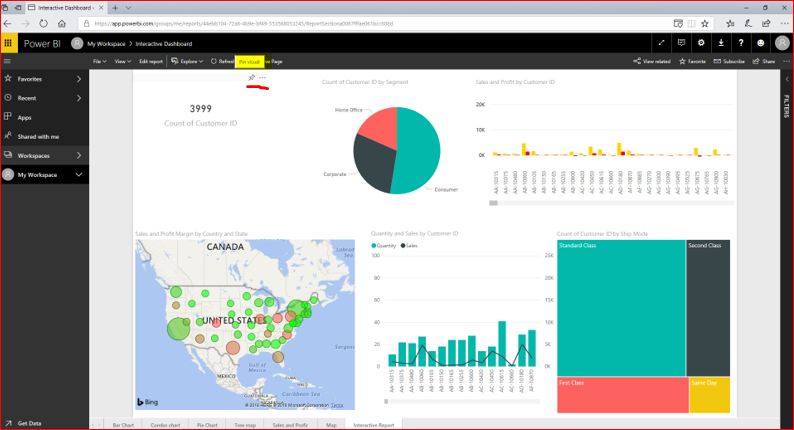
Task: Switch to the Sales and Profit page tab
Action: (290, 425)
